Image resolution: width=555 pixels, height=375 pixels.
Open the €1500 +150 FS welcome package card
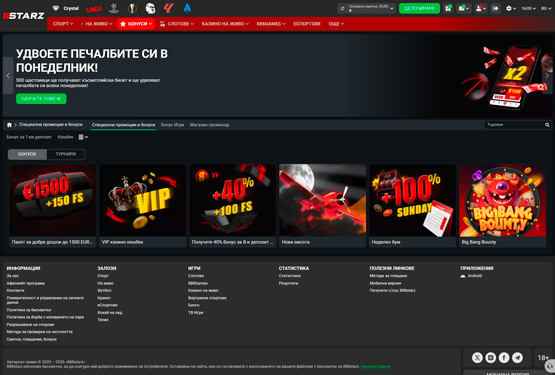(x=52, y=205)
